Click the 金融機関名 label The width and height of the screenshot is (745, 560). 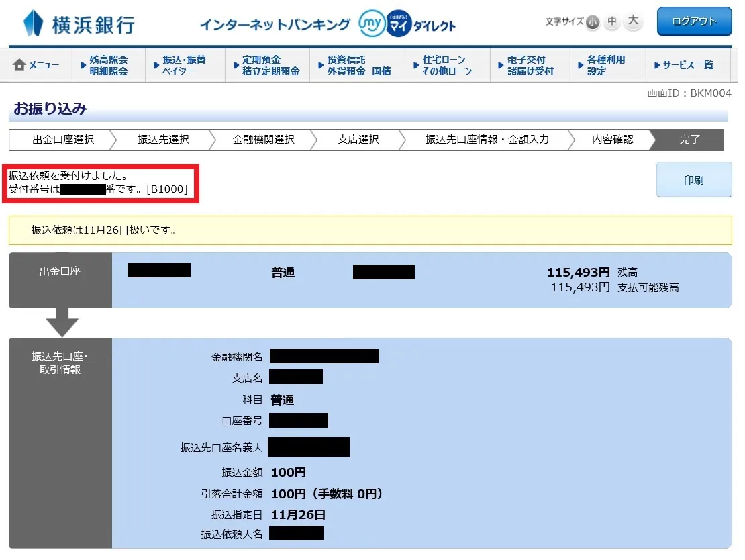pyautogui.click(x=237, y=357)
